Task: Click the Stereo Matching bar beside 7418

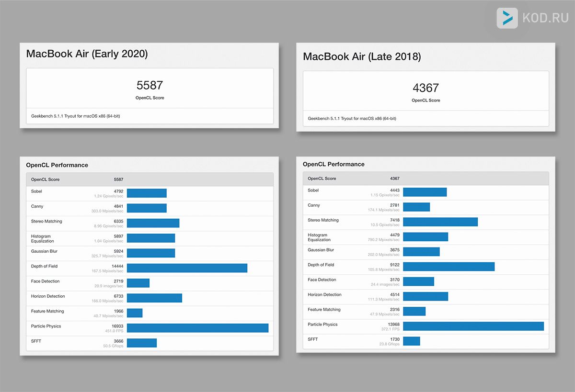Action: click(x=440, y=222)
